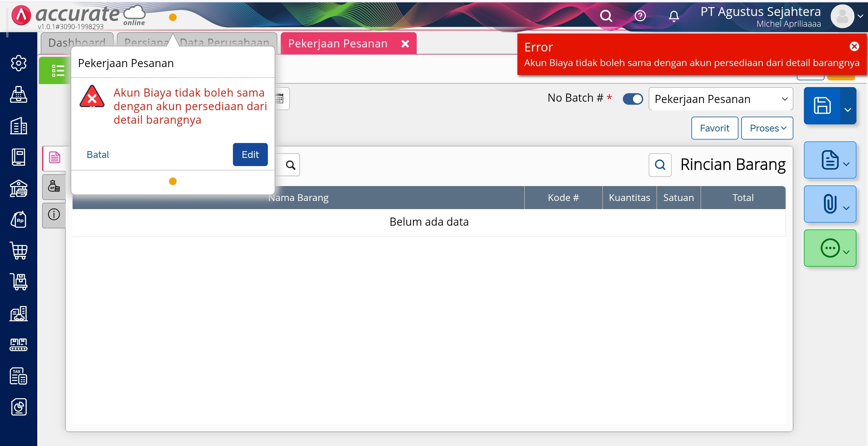Image resolution: width=868 pixels, height=446 pixels.
Task: Click the green list view icon
Action: click(58, 71)
